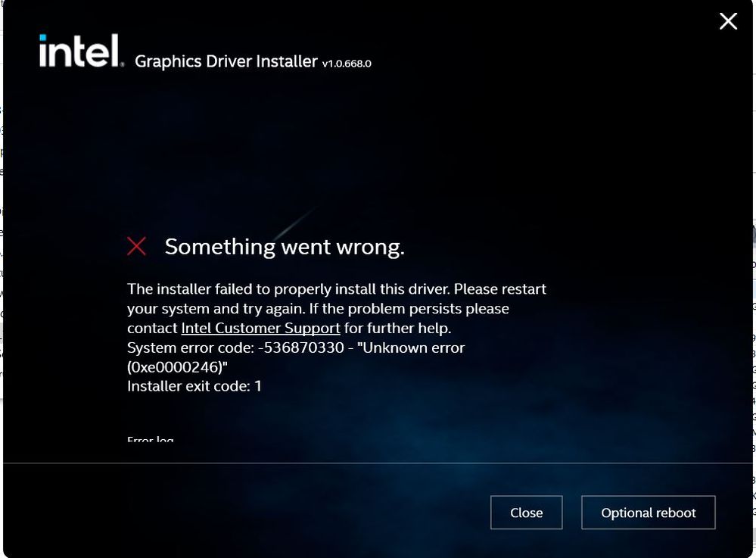Click the System error code -536870330 line
756x558 pixels.
tap(296, 348)
